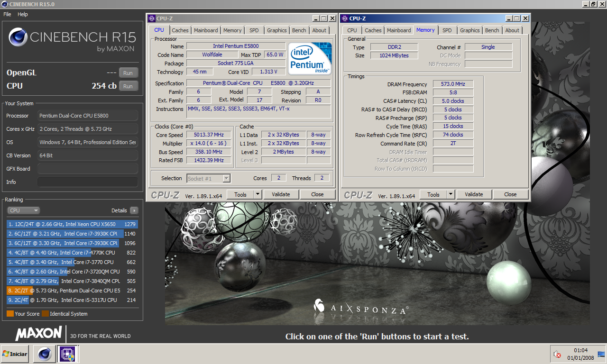Click the Processor name field in Cinebench
This screenshot has width=607, height=364.
[88, 116]
